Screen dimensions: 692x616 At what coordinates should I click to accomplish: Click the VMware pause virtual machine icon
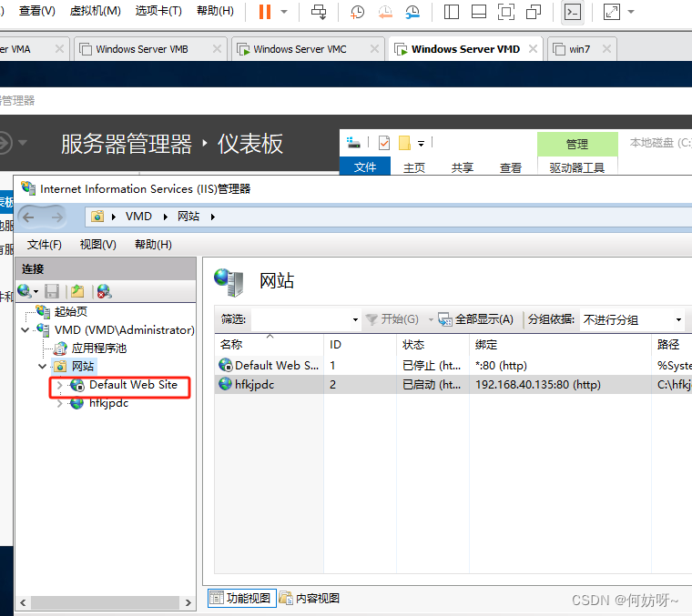tap(265, 12)
